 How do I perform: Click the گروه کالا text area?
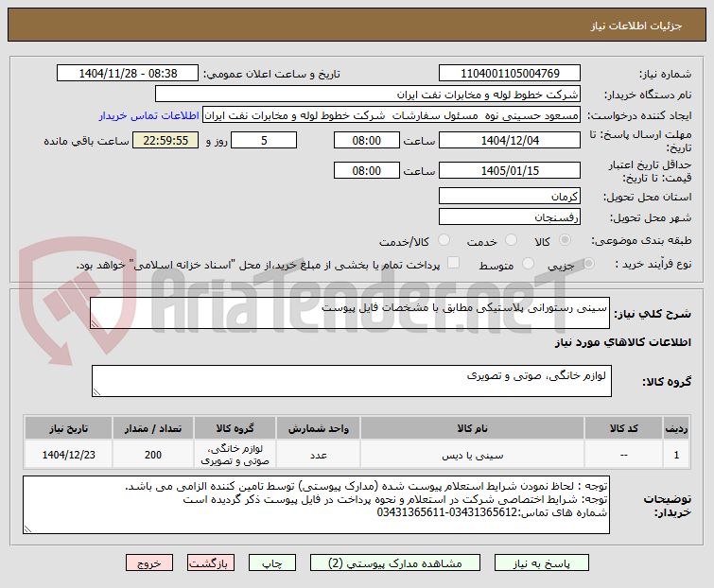(352, 381)
